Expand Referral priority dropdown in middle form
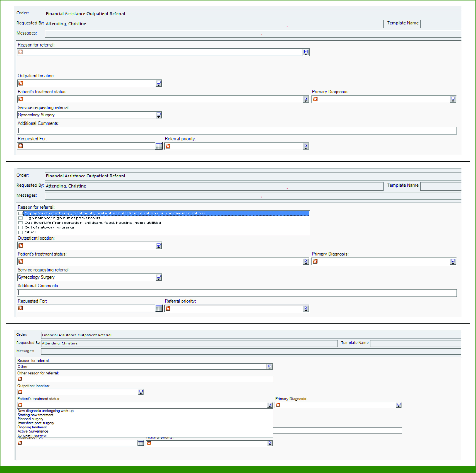The image size is (476, 473). pyautogui.click(x=306, y=308)
